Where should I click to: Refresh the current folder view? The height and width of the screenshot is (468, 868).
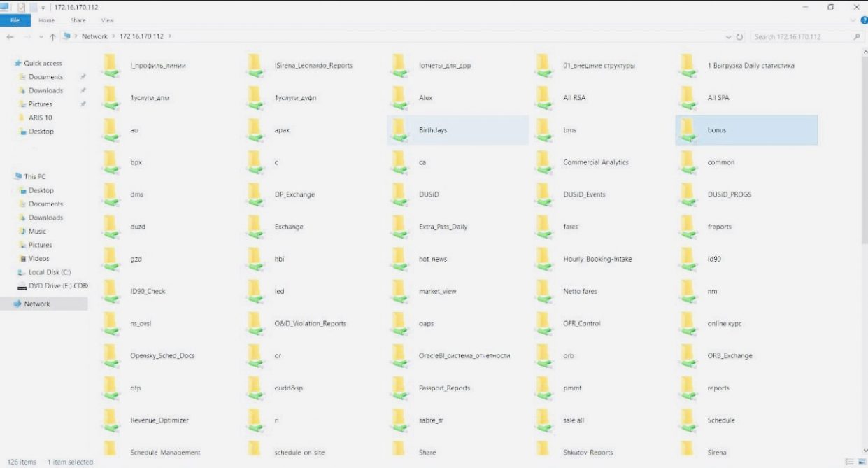(x=740, y=36)
